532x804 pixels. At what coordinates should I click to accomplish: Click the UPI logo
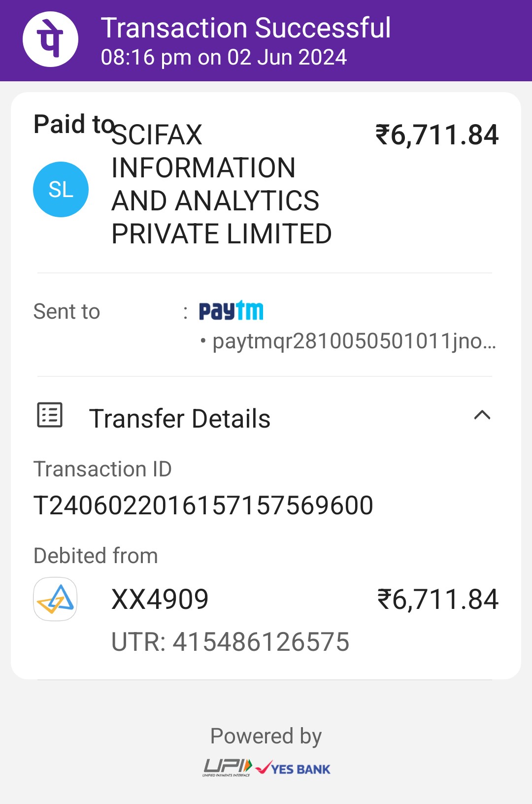pos(228,768)
